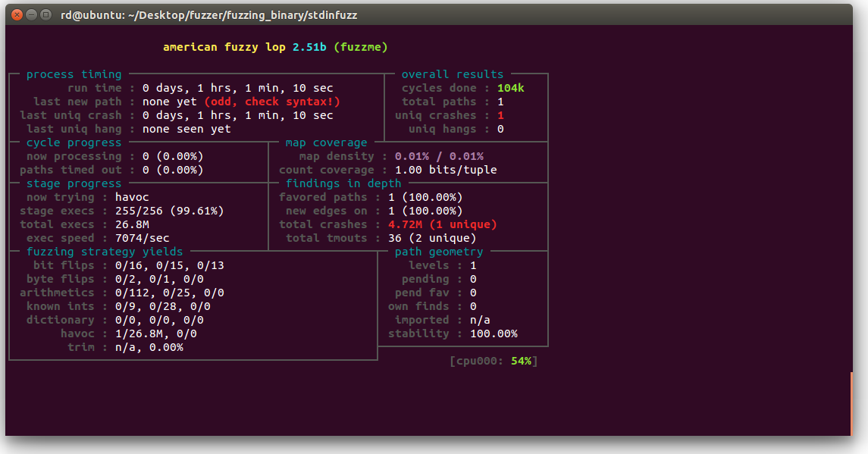Click the uniq hangs value

[500, 129]
